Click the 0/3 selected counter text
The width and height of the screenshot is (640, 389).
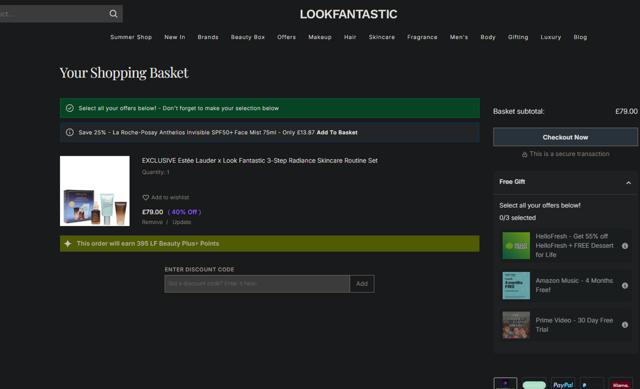click(x=518, y=218)
